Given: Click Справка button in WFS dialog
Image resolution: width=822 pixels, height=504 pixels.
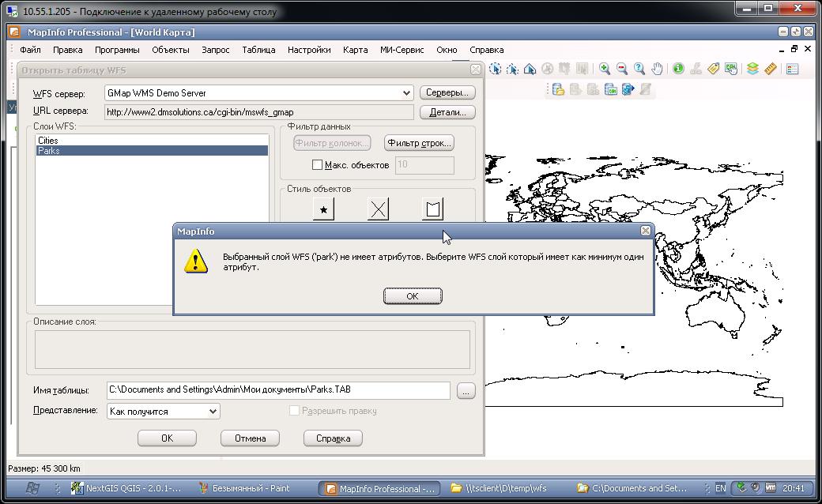Looking at the screenshot, I should (333, 438).
